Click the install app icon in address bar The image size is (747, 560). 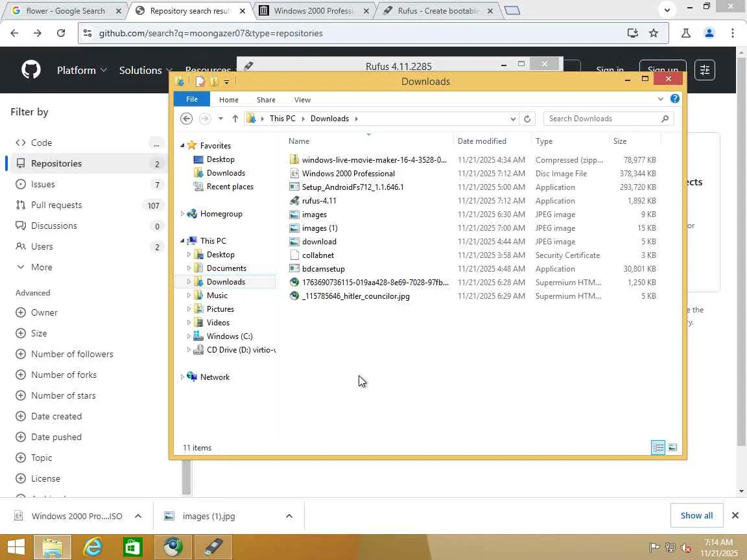[x=632, y=33]
